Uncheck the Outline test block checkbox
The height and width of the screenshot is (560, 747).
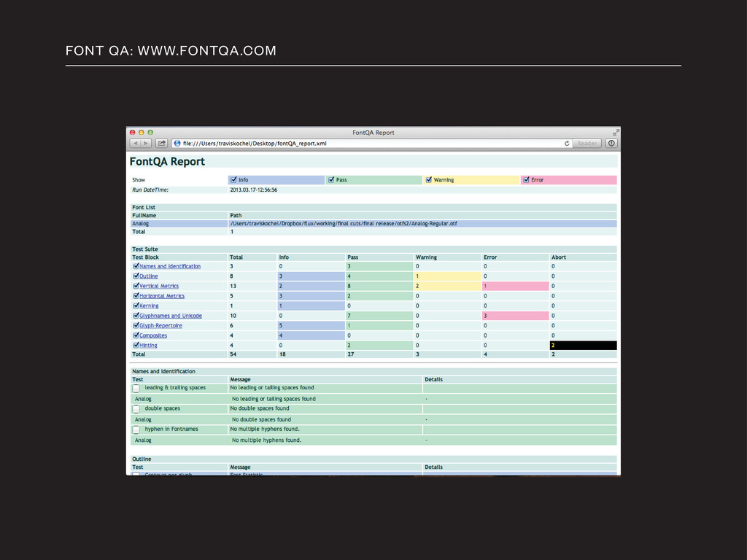pos(136,276)
